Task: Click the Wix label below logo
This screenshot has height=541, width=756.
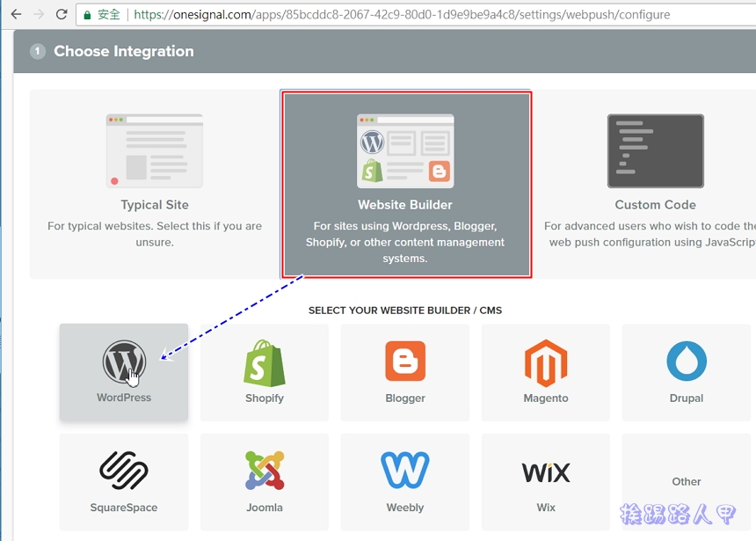Action: click(x=546, y=508)
